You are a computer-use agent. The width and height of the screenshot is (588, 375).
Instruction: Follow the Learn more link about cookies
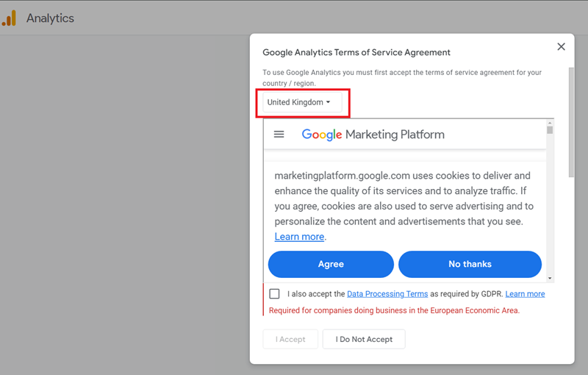tap(299, 237)
